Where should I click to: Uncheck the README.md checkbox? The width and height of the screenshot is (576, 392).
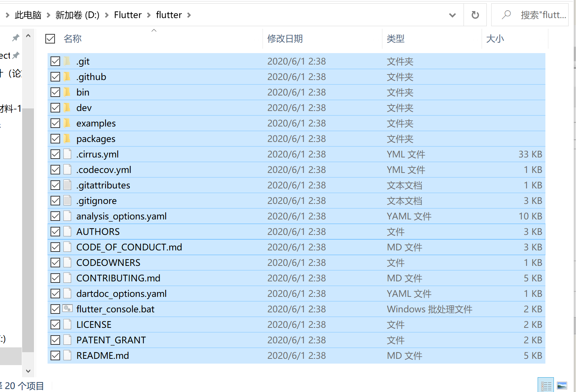pyautogui.click(x=55, y=355)
